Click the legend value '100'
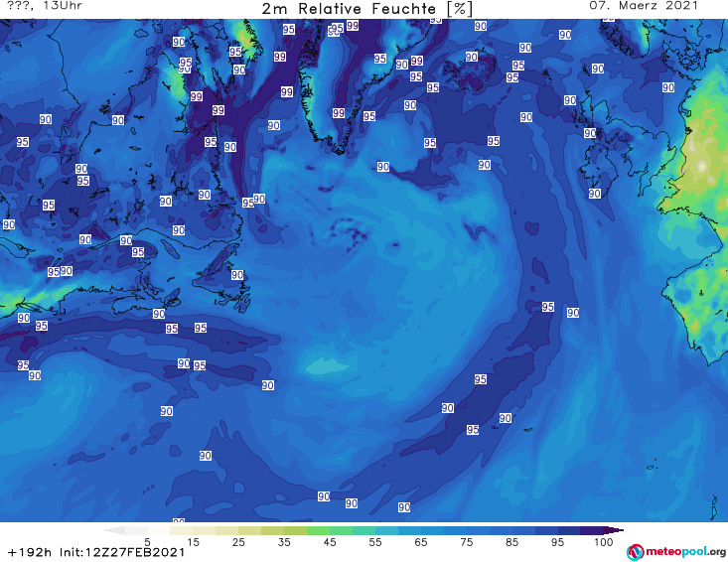 [603, 542]
